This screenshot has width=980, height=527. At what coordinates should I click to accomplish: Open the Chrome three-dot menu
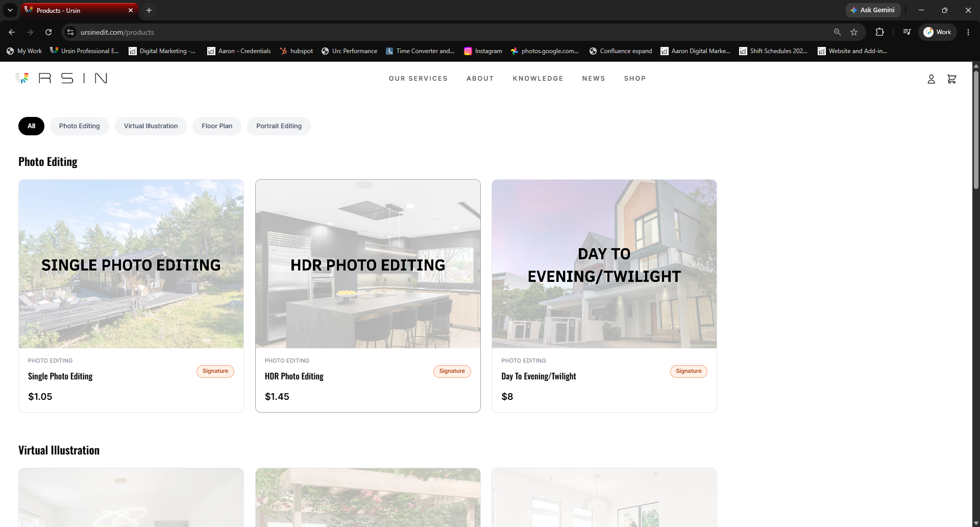[x=968, y=32]
